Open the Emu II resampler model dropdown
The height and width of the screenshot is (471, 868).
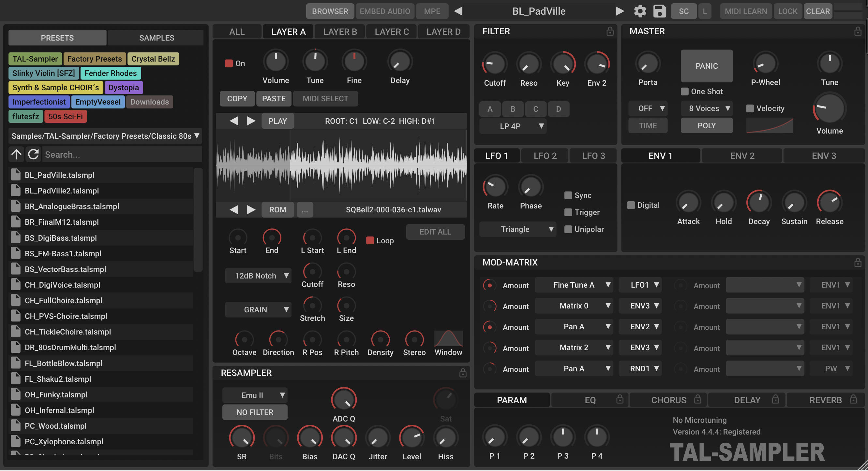pyautogui.click(x=254, y=395)
